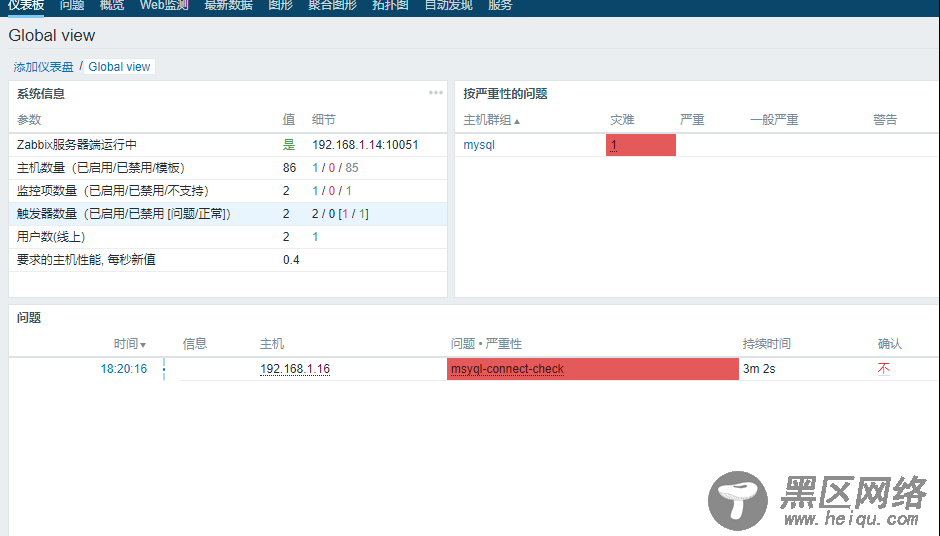Sort by 主机群组 column header
940x536 pixels.
[x=492, y=120]
